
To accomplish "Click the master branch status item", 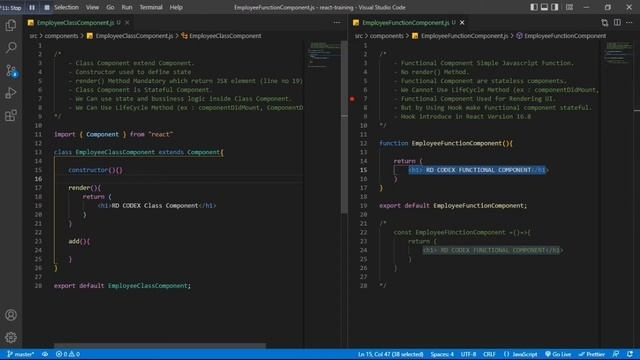I will pyautogui.click(x=20, y=354).
